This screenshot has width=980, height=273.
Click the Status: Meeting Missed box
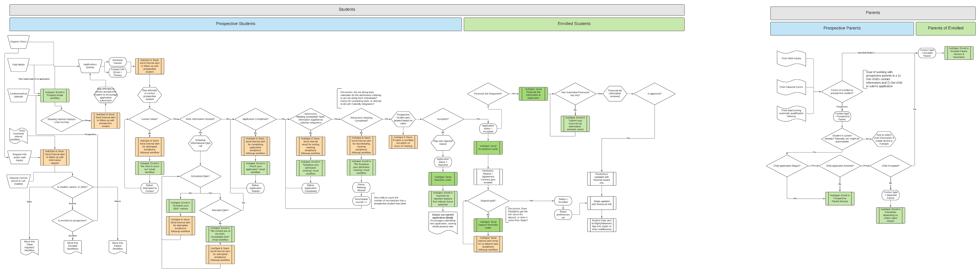tap(361, 187)
